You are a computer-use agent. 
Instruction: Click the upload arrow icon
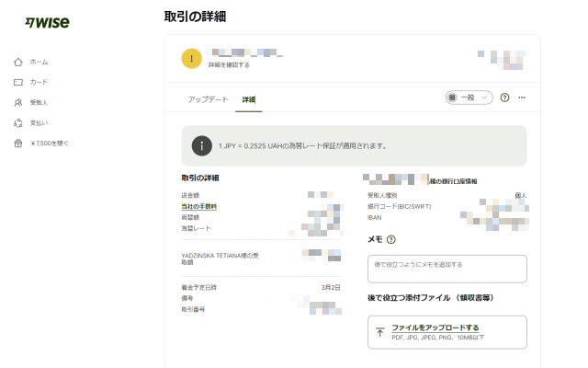click(x=380, y=331)
